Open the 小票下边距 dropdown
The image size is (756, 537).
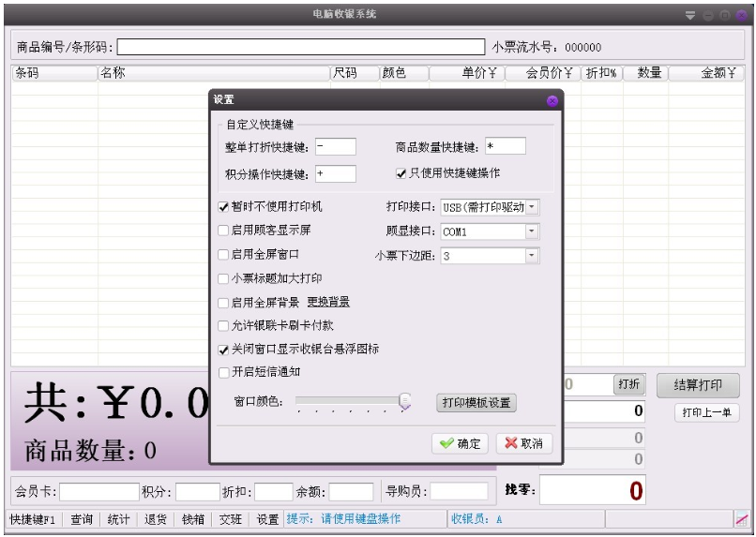point(532,255)
